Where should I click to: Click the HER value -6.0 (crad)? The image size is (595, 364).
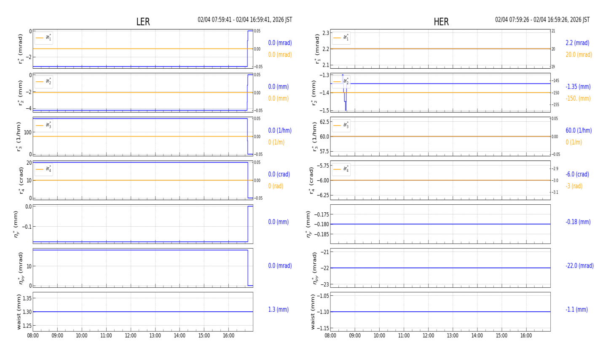(x=577, y=174)
